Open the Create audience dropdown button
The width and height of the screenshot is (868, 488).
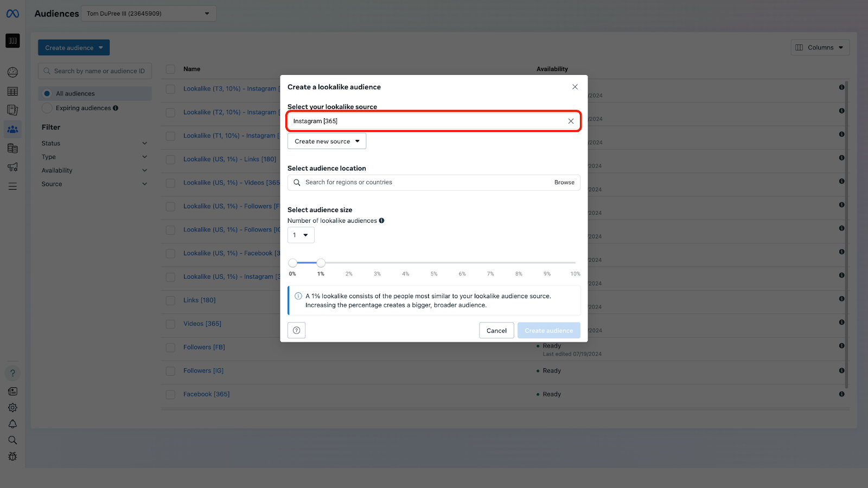[x=74, y=48]
